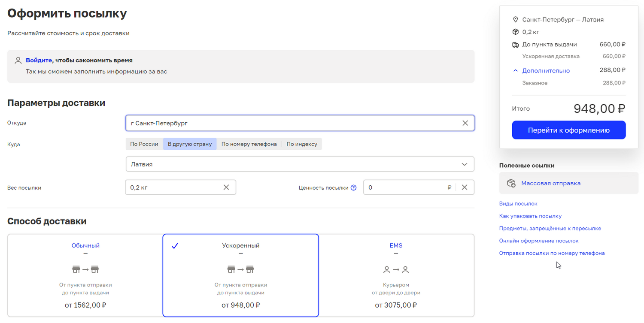
Task: Click the location pin icon in the summary
Action: pyautogui.click(x=516, y=20)
